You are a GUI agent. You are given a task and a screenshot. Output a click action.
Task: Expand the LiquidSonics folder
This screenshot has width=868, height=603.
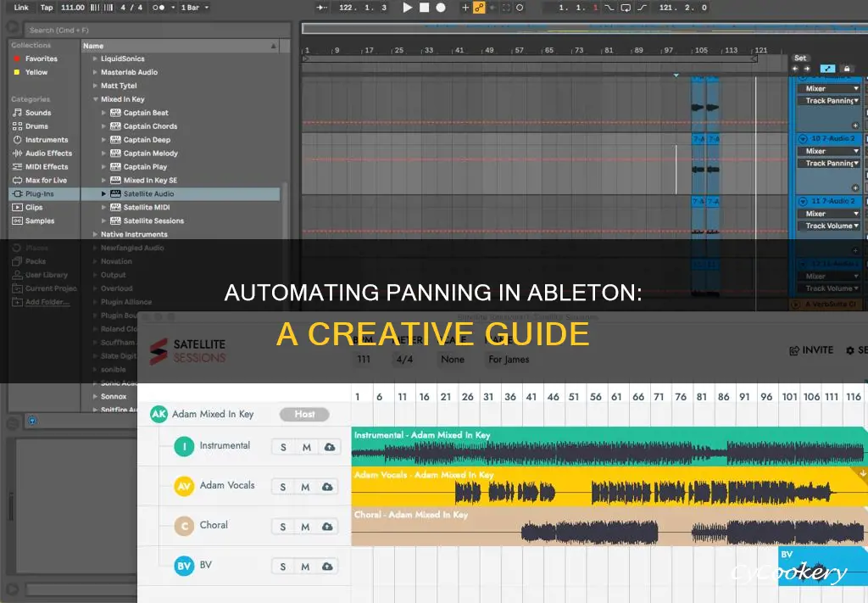coord(95,59)
